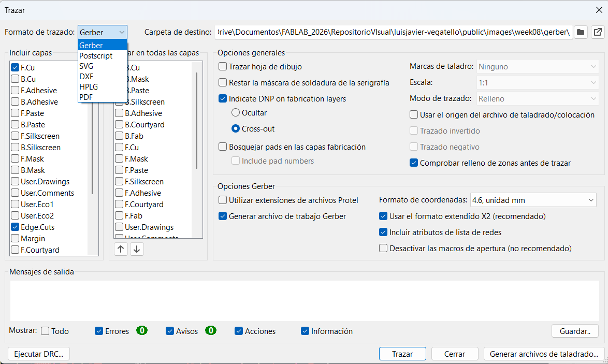Move selected layer down with arrow button
Image resolution: width=608 pixels, height=364 pixels.
click(x=137, y=249)
